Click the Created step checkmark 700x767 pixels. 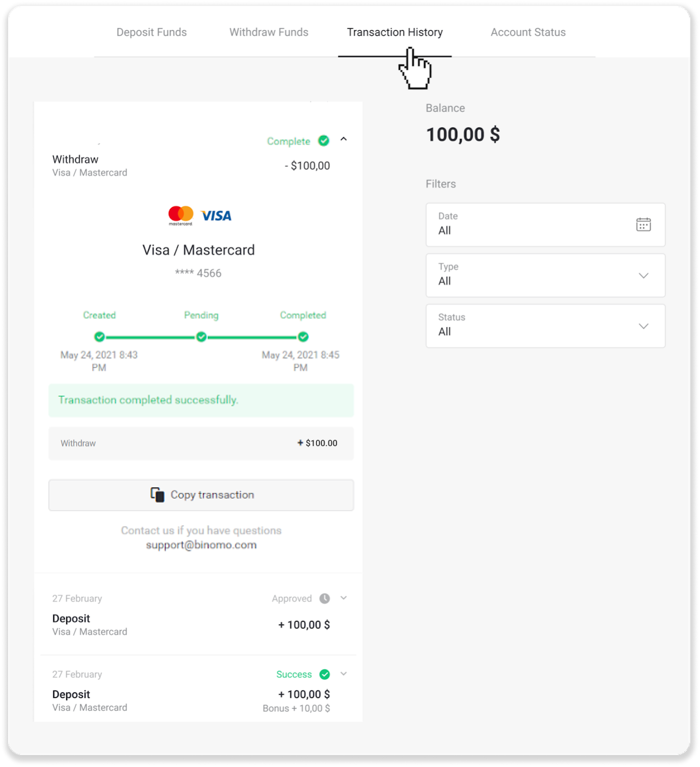click(100, 337)
